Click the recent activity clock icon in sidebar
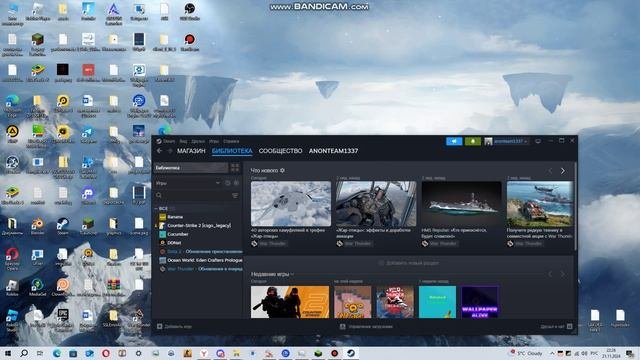The height and width of the screenshot is (360, 640). pyautogui.click(x=228, y=183)
